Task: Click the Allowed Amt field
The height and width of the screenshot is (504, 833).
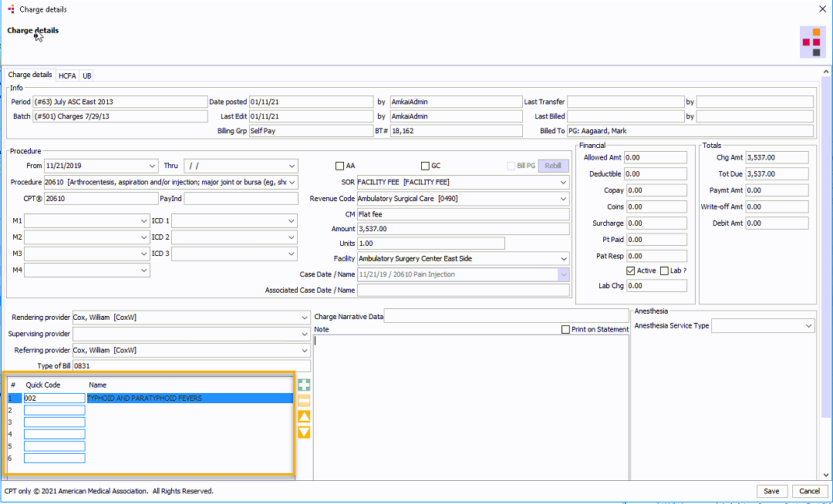Action: coord(656,157)
